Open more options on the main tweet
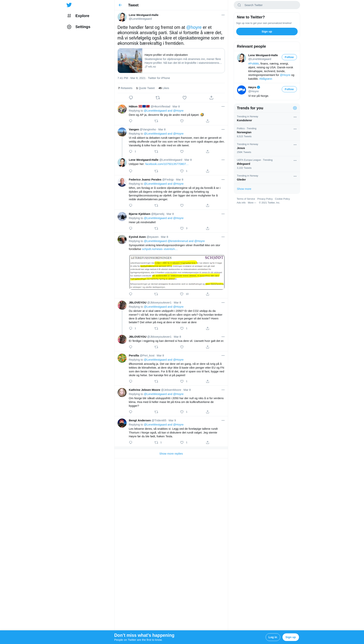This screenshot has width=364, height=644. click(x=223, y=15)
